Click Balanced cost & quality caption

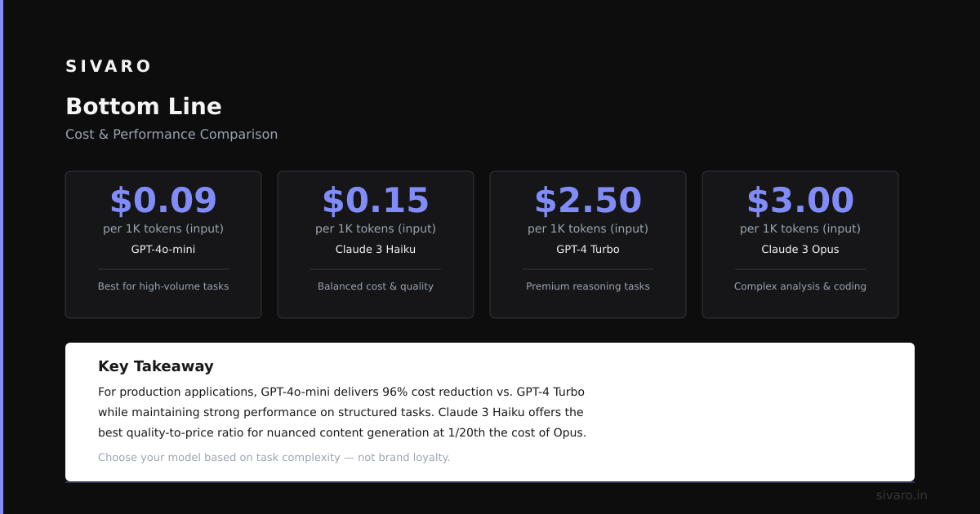point(376,286)
